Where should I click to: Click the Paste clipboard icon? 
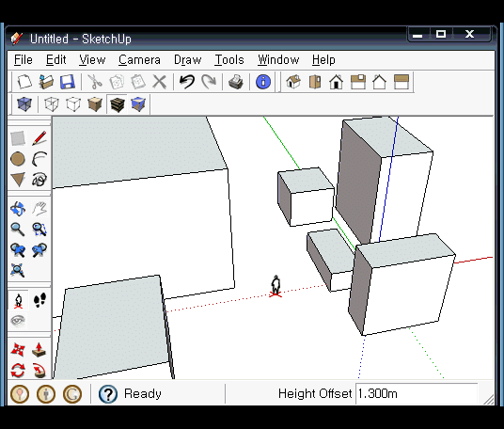click(x=138, y=82)
